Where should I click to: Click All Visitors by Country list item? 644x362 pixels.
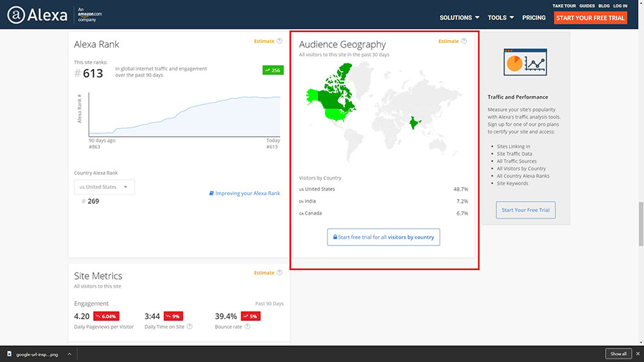[x=521, y=169]
